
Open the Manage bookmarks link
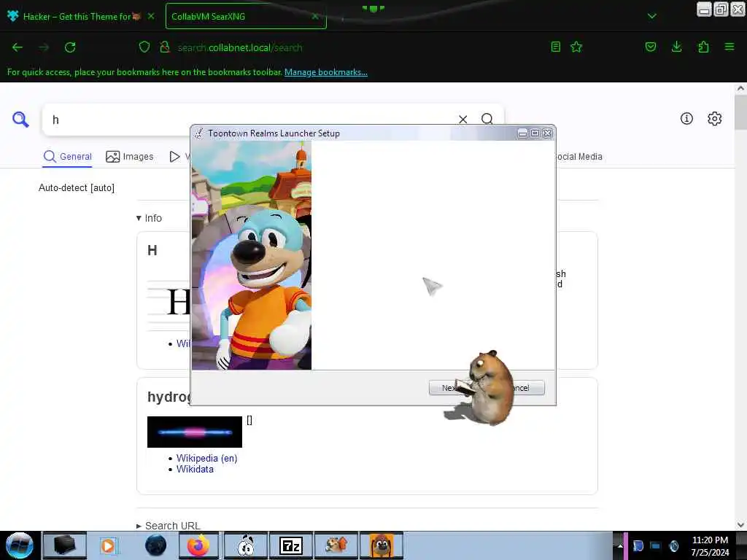[x=326, y=72]
